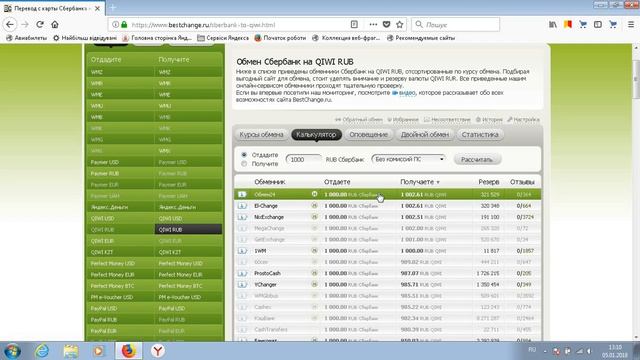Save page to Pocket icon
This screenshot has width=640, height=360.
click(x=386, y=24)
